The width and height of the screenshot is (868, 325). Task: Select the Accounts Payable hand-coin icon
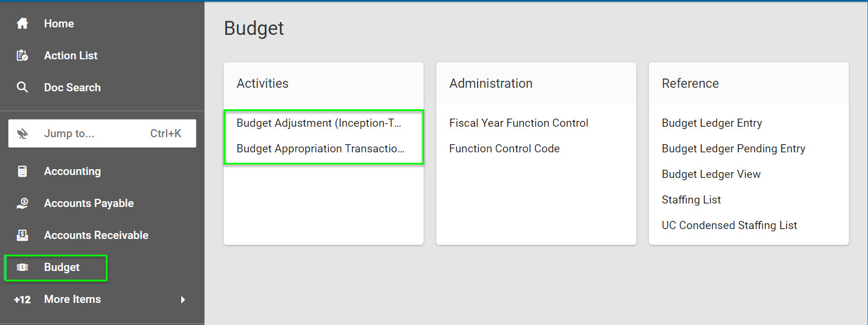click(22, 203)
